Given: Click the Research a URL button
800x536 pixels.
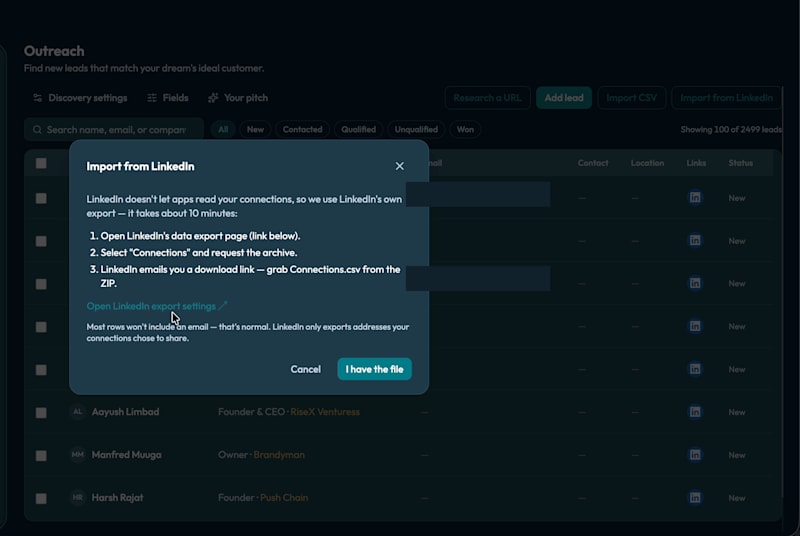Looking at the screenshot, I should click(x=487, y=98).
